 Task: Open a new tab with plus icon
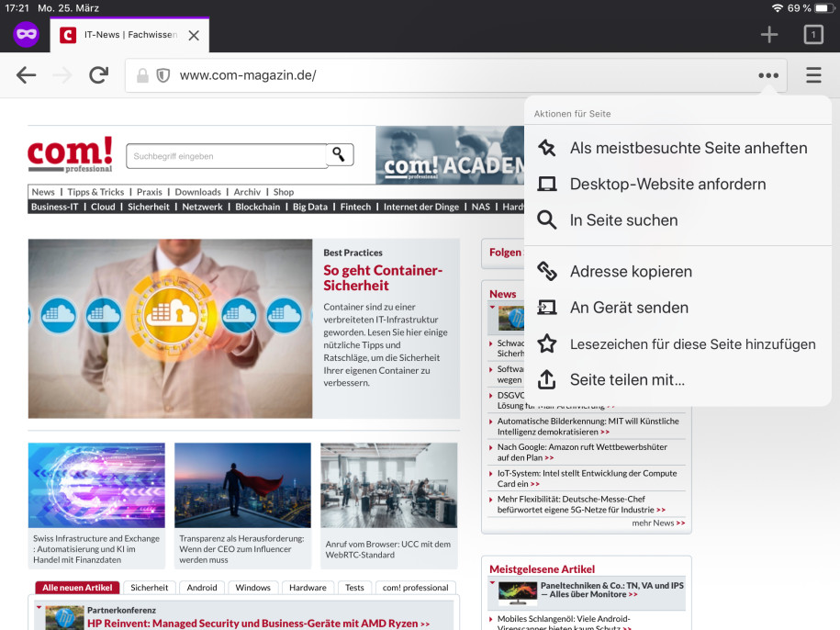pyautogui.click(x=769, y=35)
